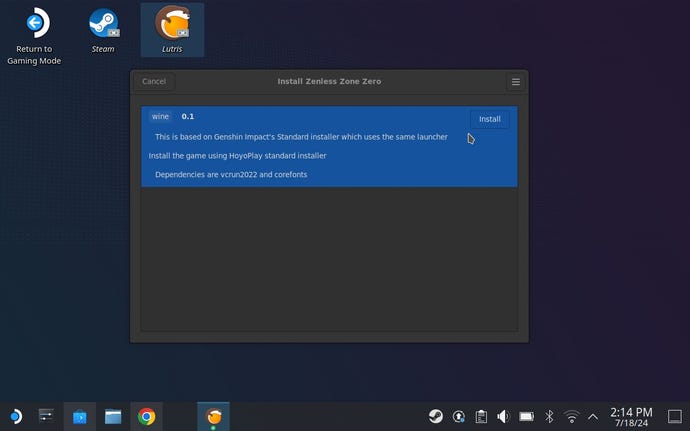Click the Steam tray icon
Image resolution: width=690 pixels, height=431 pixels.
pyautogui.click(x=436, y=416)
